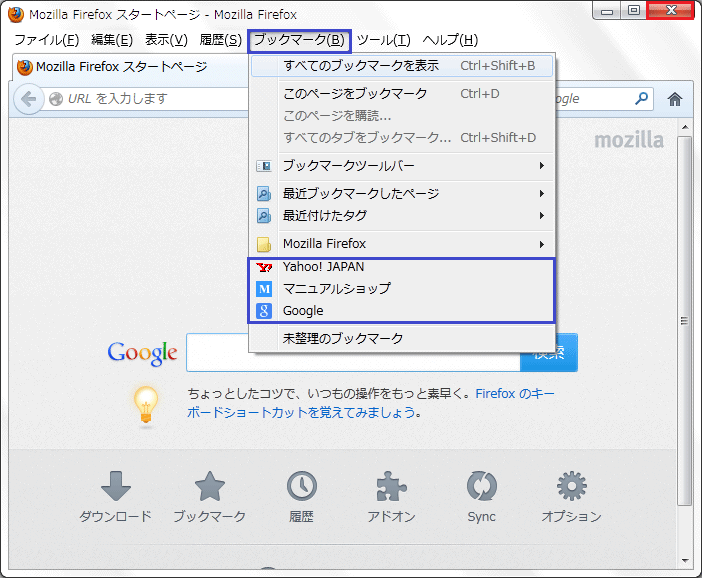Viewport: 702px width, 578px height.
Task: Open the 履歴(S) menu
Action: (221, 40)
